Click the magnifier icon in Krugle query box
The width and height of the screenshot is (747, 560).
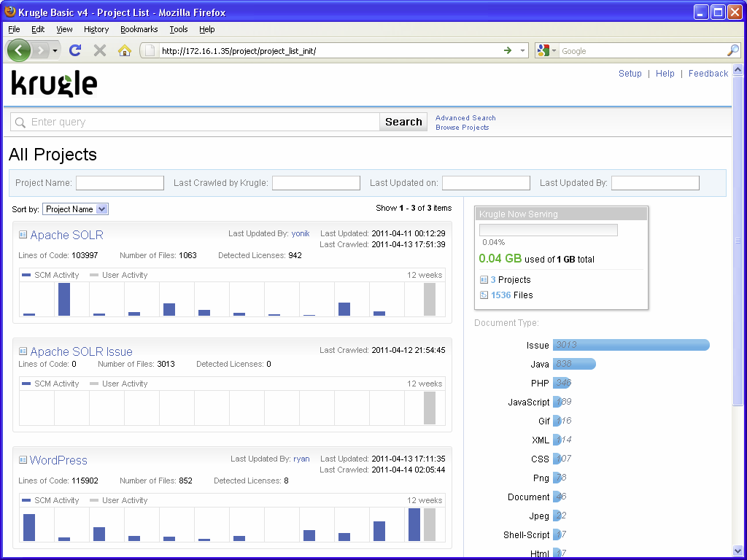[x=20, y=122]
